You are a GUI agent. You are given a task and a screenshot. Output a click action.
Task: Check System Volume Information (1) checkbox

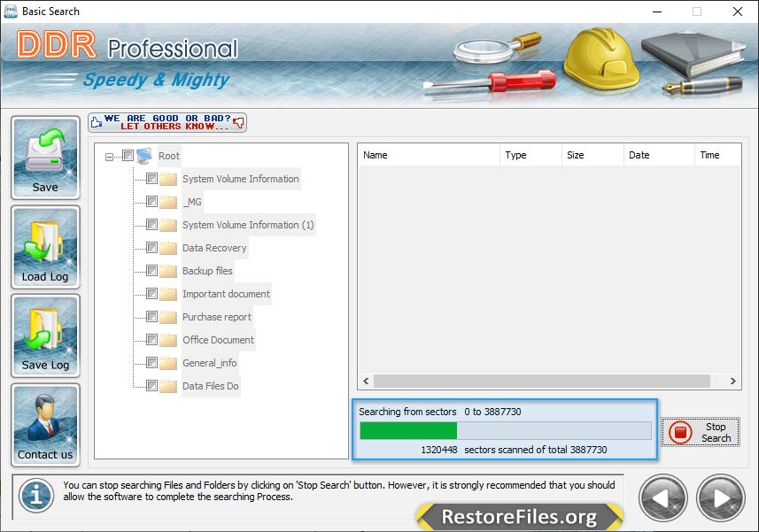click(x=151, y=225)
